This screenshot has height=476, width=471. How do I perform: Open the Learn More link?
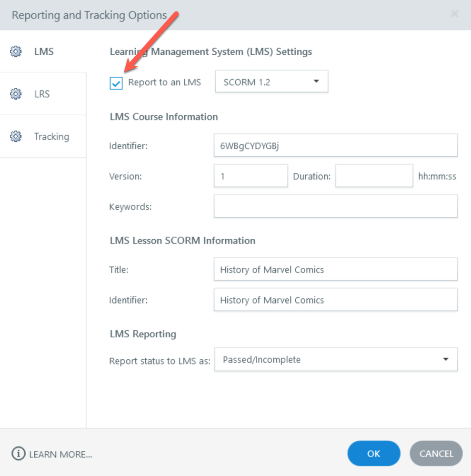coord(60,455)
